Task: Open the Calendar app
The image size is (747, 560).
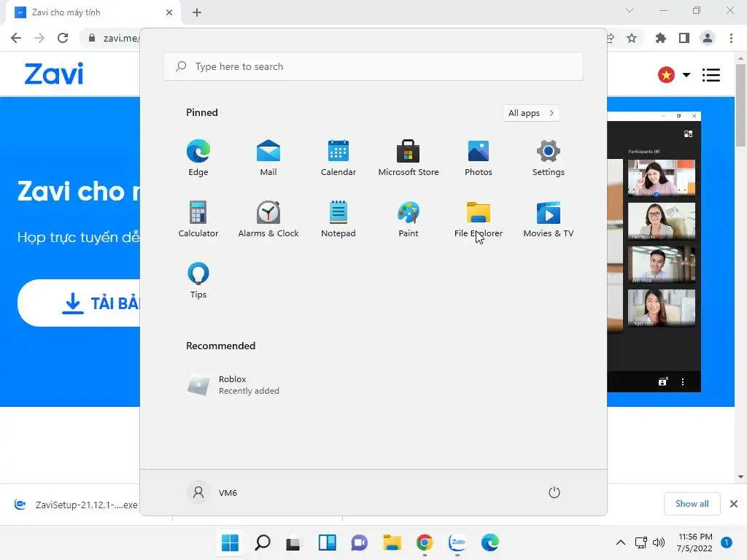Action: (x=338, y=157)
